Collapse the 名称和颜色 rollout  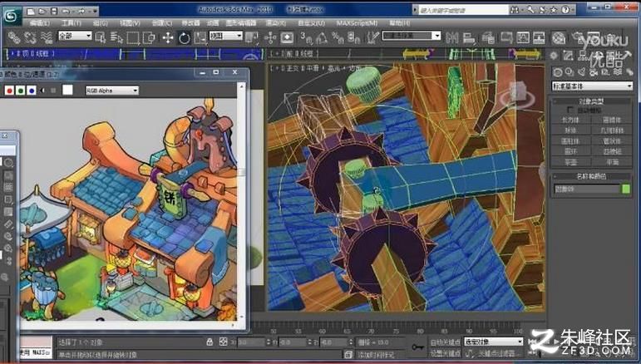point(592,176)
